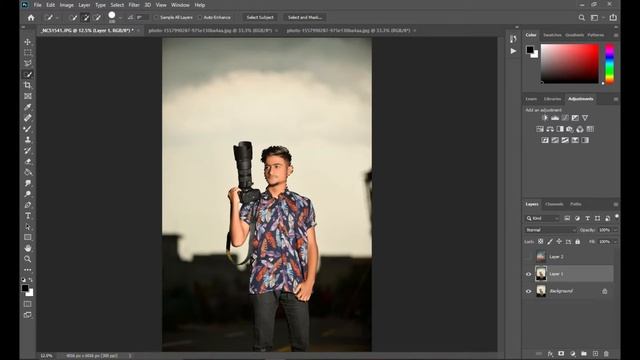This screenshot has height=360, width=640.
Task: Toggle lock all for layer
Action: click(578, 242)
